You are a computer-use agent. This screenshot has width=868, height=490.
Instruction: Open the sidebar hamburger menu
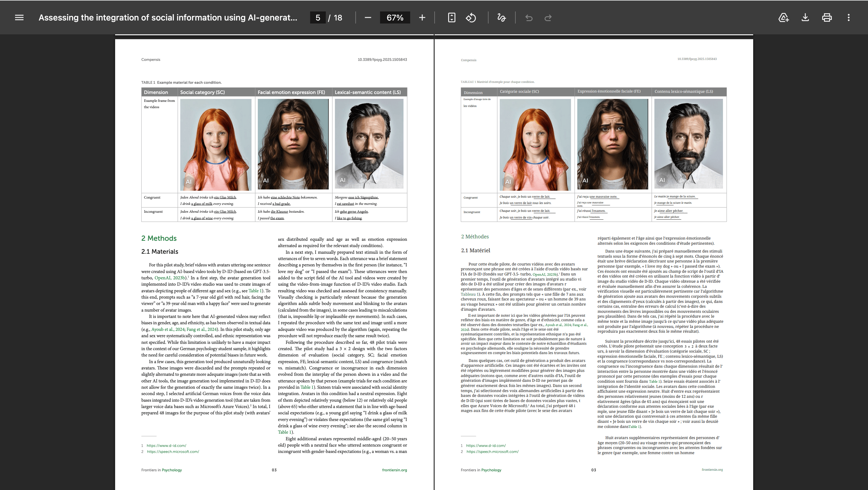pos(19,17)
